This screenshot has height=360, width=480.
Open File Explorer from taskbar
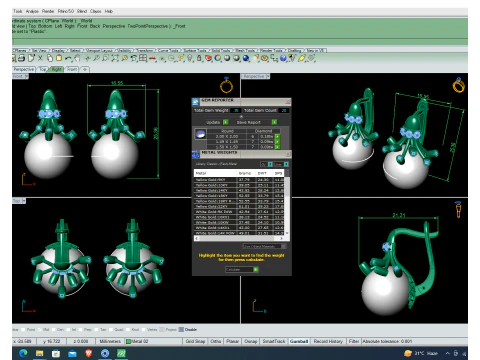pyautogui.click(x=40, y=353)
